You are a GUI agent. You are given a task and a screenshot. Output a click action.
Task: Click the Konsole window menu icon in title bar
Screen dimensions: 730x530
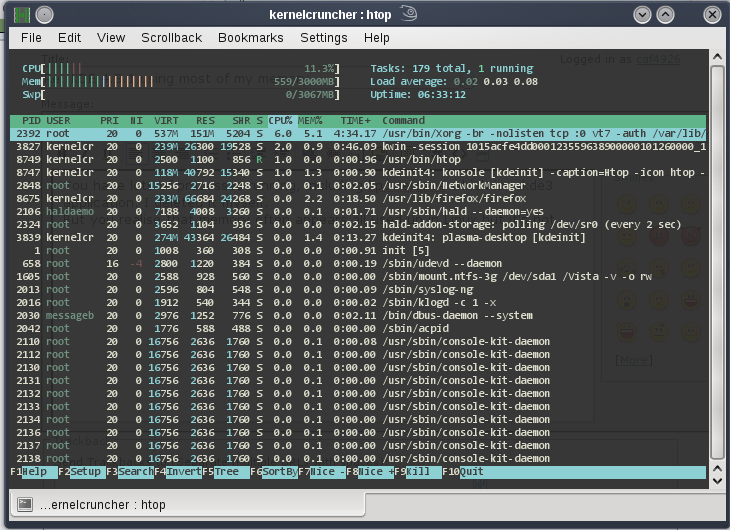(21, 15)
